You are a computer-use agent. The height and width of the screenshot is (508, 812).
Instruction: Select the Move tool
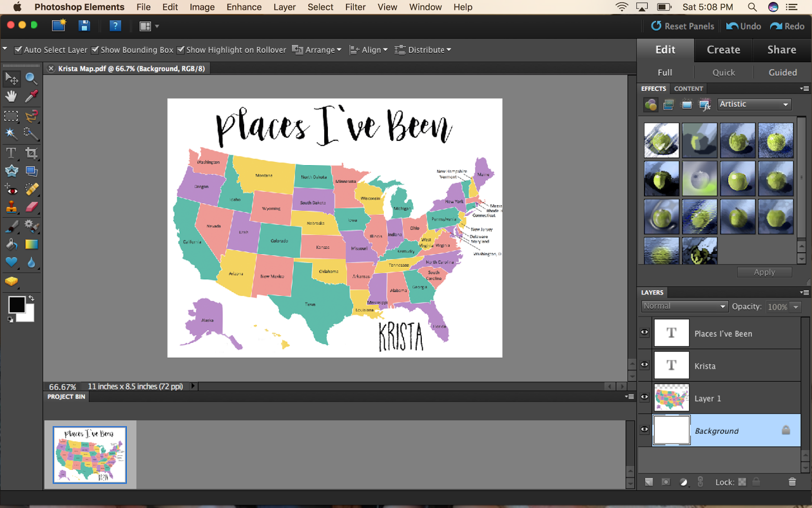11,80
